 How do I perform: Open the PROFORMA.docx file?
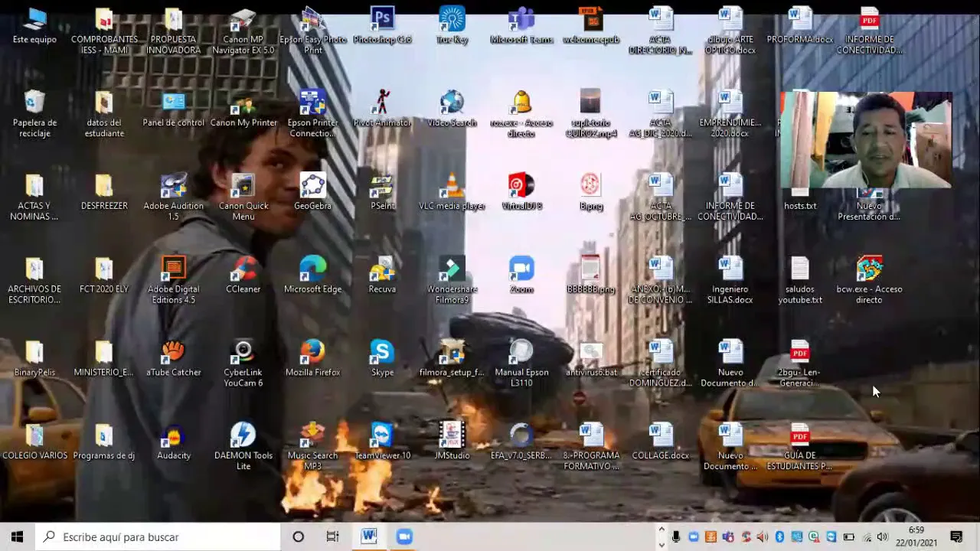pyautogui.click(x=800, y=25)
